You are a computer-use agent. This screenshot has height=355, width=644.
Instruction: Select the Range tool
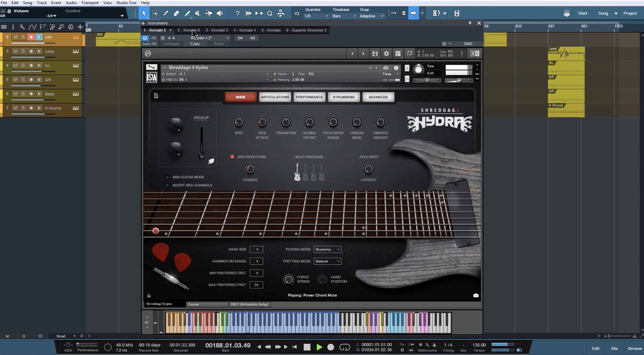pos(155,13)
